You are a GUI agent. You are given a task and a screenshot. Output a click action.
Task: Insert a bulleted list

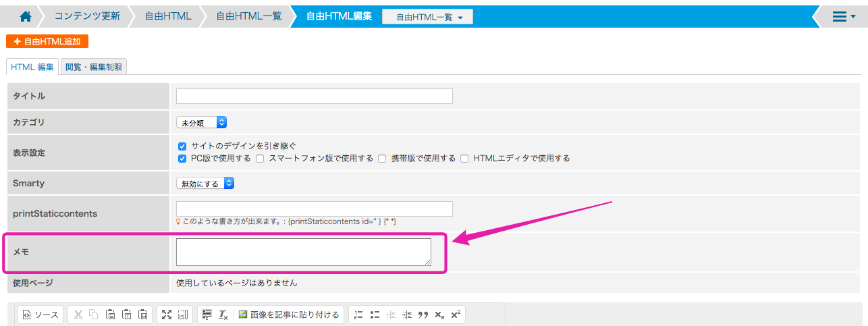click(375, 315)
